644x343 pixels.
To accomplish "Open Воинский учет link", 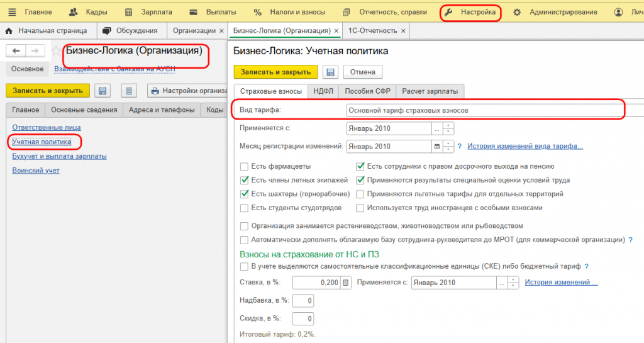I will point(36,171).
